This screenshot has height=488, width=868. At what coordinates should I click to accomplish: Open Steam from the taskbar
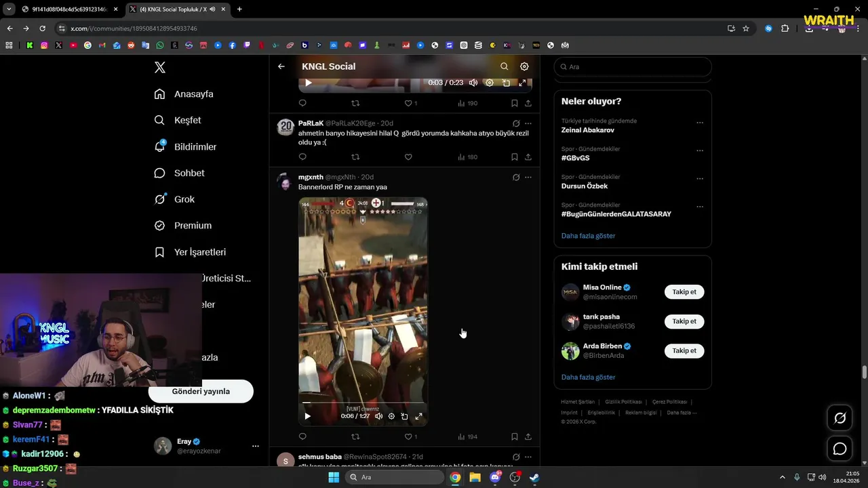[x=534, y=477]
